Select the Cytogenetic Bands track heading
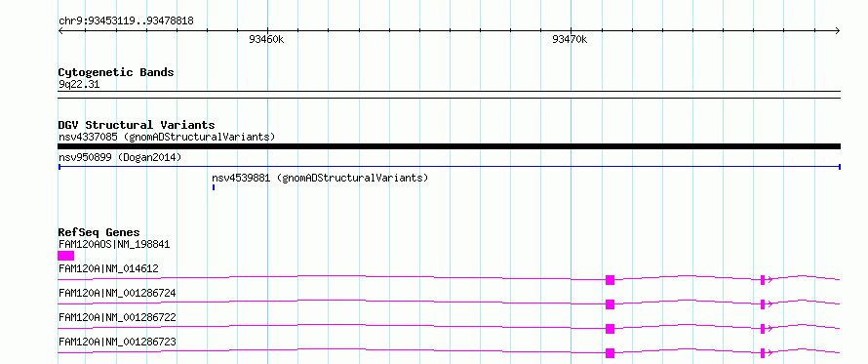 point(116,72)
